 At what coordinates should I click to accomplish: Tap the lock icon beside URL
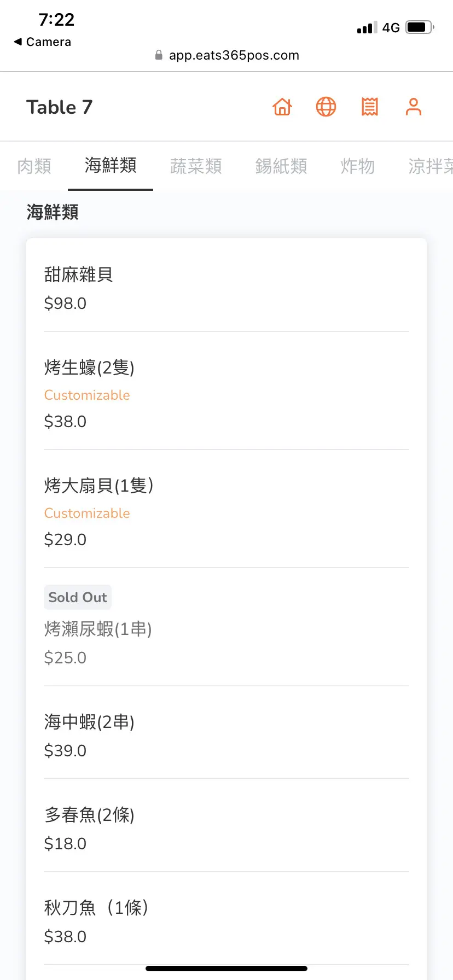pos(159,55)
